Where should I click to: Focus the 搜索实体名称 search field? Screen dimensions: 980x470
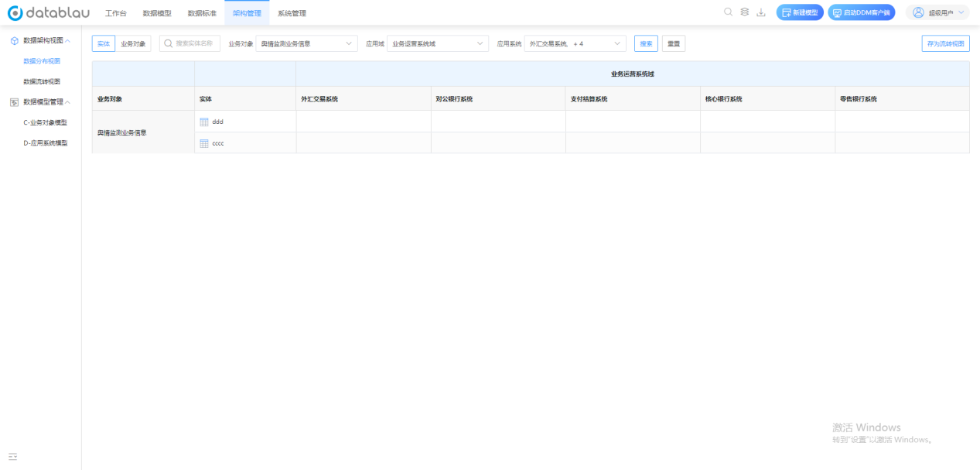[x=190, y=44]
